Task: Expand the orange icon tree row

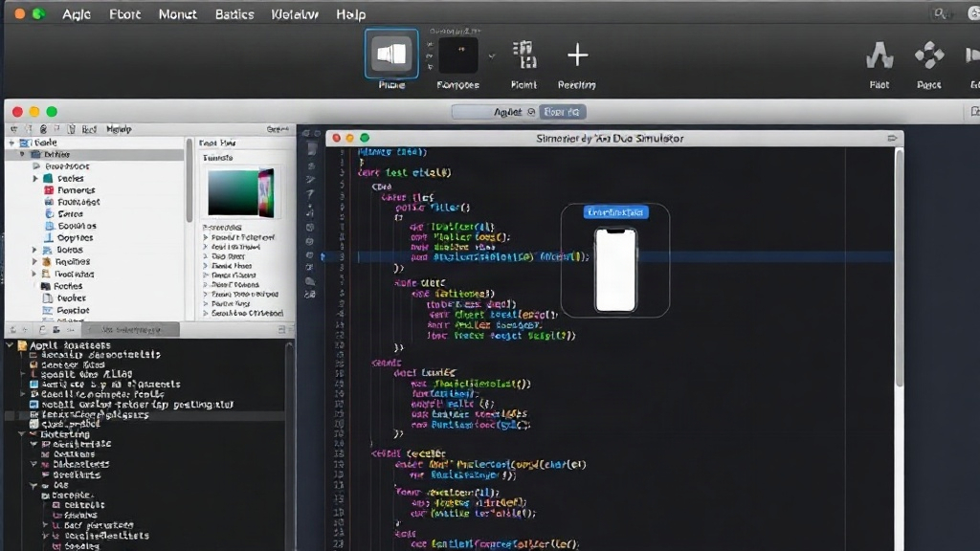Action: pos(35,262)
